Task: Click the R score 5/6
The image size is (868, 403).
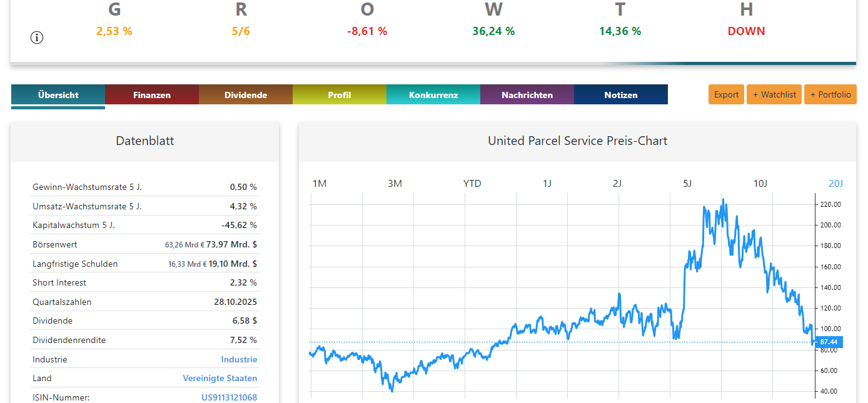Action: click(x=241, y=31)
